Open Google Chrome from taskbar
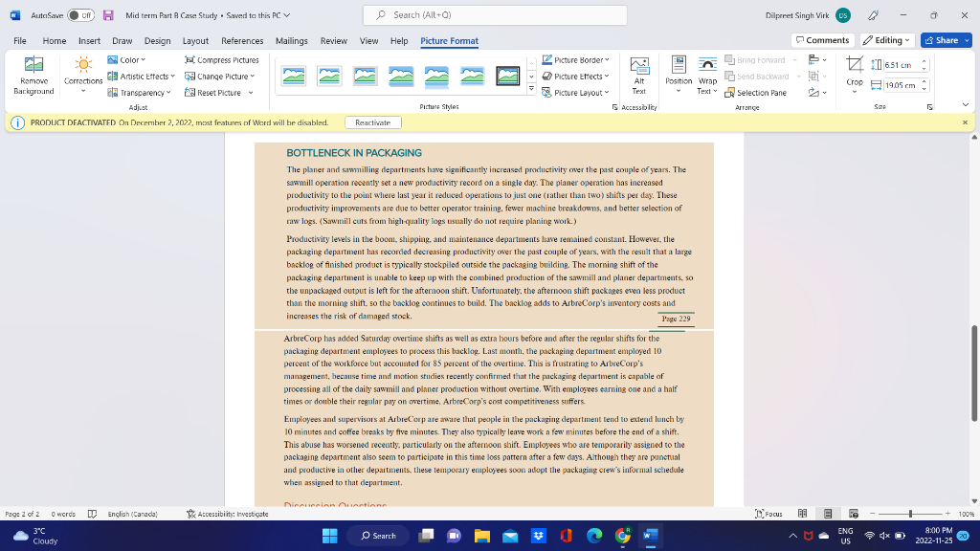Image resolution: width=980 pixels, height=551 pixels. 622,536
